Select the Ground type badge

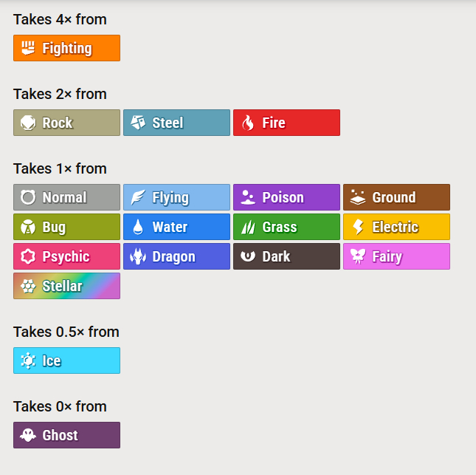click(396, 197)
